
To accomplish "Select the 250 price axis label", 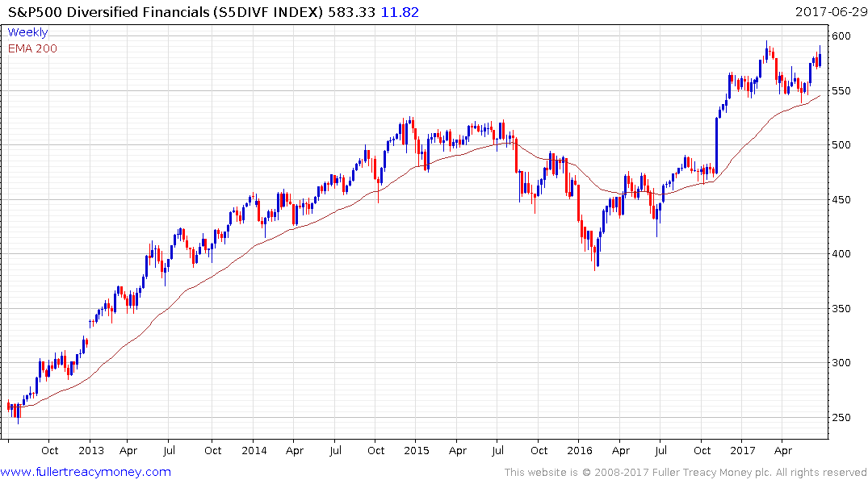I will 841,418.
